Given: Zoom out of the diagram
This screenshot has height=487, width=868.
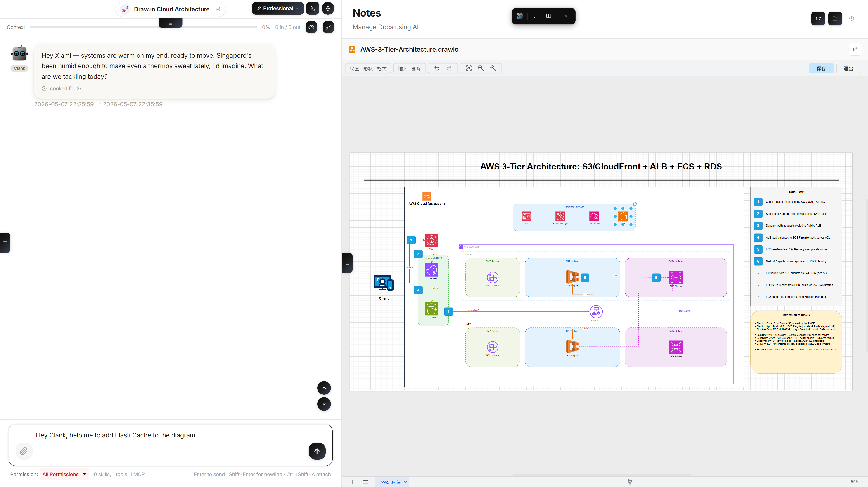Looking at the screenshot, I should click(493, 69).
